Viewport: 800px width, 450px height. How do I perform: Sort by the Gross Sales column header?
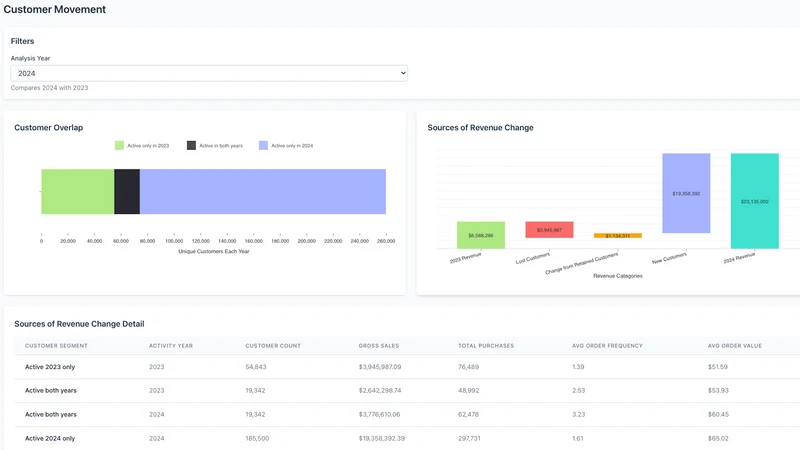(379, 346)
